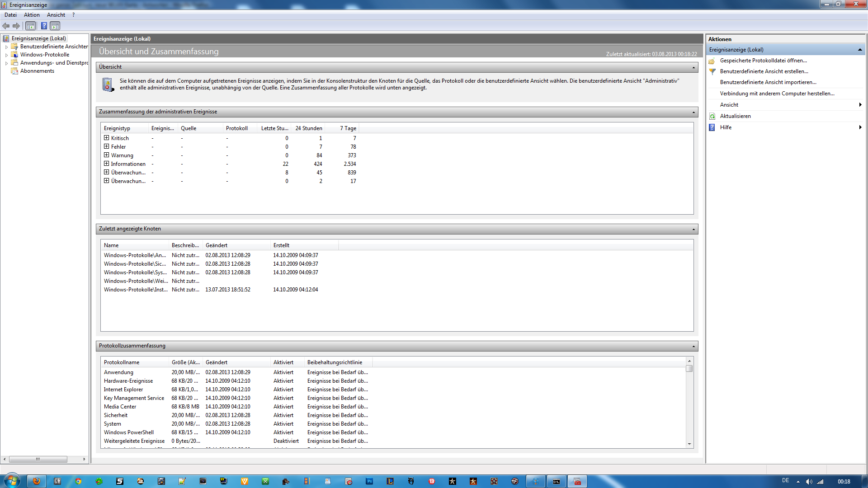Toggle the action pane toolbar icon
Image resolution: width=868 pixels, height=488 pixels.
55,26
